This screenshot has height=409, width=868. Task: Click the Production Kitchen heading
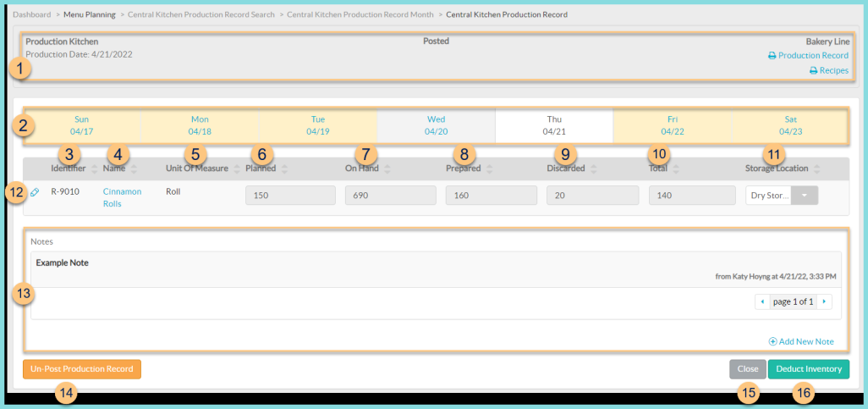pyautogui.click(x=62, y=41)
